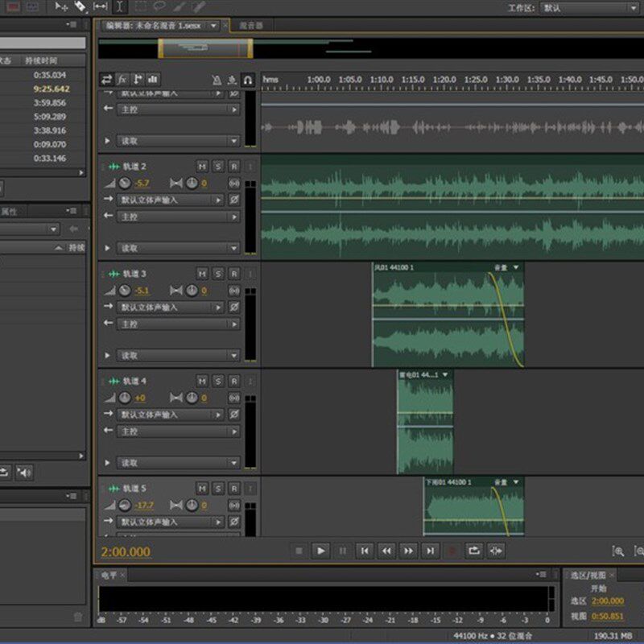
Task: Toggle the metronome button
Action: pos(217,80)
